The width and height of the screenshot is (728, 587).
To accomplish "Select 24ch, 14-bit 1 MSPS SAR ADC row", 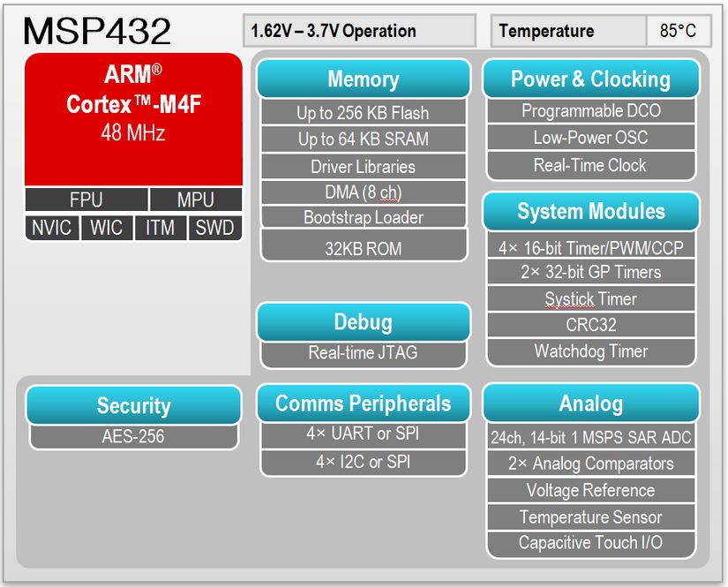I will (x=591, y=436).
